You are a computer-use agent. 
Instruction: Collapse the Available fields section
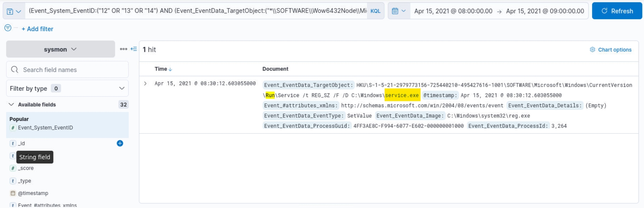click(x=12, y=105)
